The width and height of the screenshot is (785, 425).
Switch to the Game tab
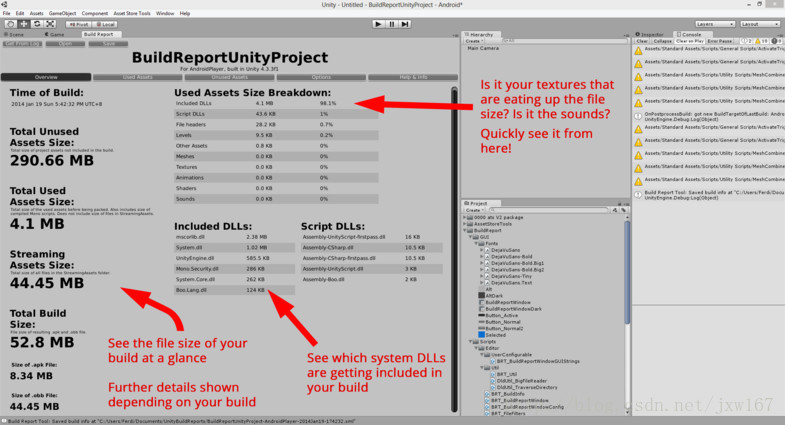tap(55, 35)
